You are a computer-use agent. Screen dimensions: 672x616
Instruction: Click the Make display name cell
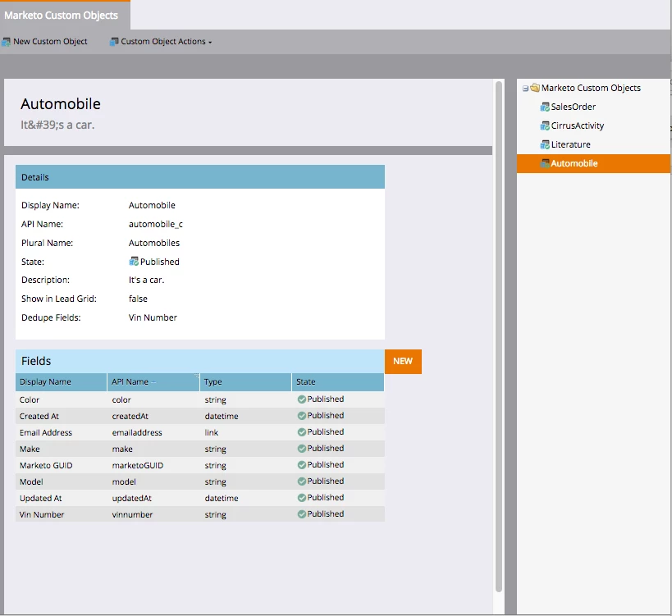[30, 449]
